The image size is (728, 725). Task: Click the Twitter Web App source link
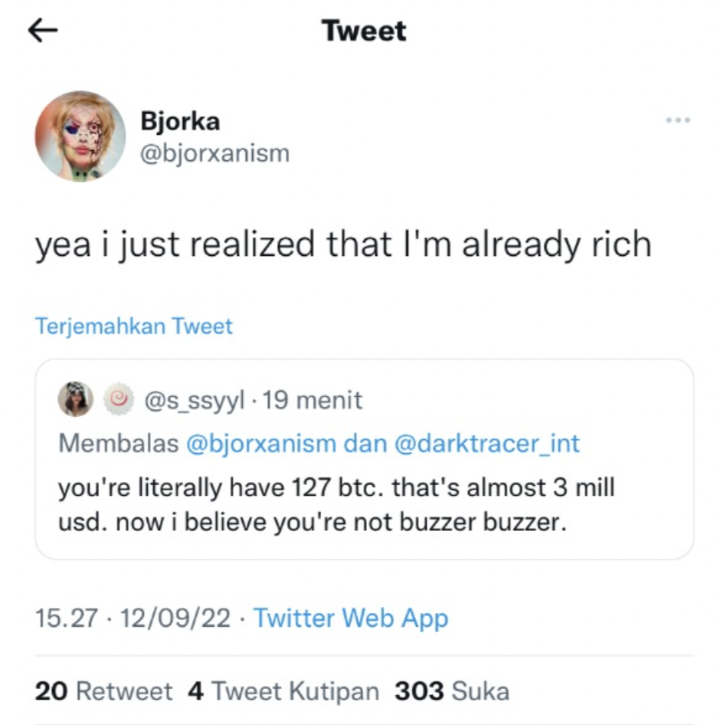click(x=351, y=618)
